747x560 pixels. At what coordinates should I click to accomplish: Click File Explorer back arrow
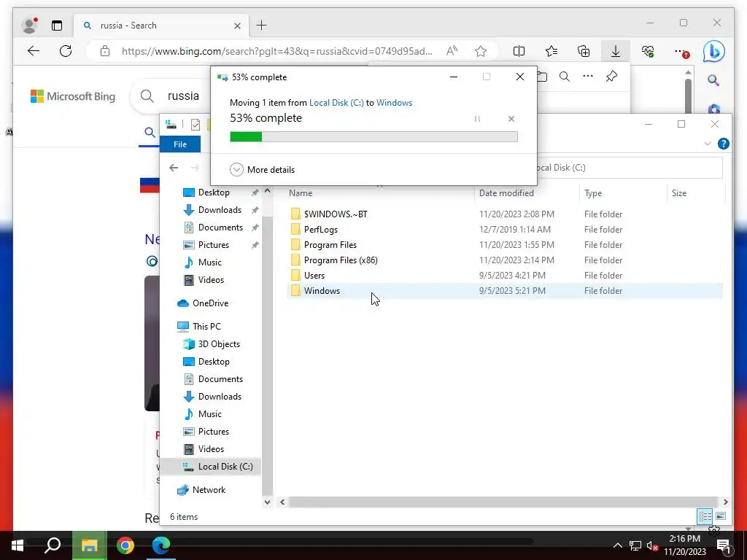pos(174,168)
